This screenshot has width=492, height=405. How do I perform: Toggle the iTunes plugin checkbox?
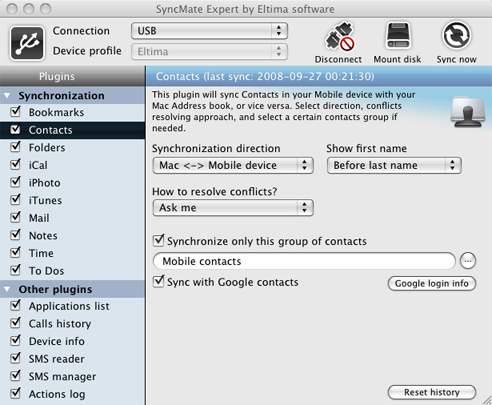(15, 200)
